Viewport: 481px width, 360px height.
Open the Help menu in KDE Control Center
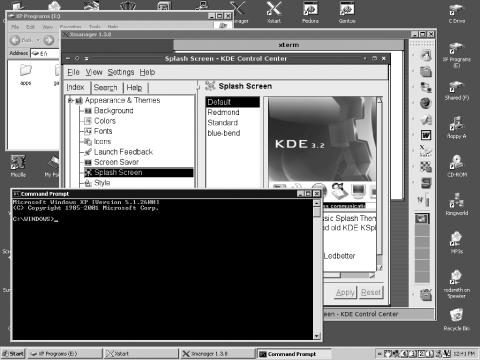point(147,72)
